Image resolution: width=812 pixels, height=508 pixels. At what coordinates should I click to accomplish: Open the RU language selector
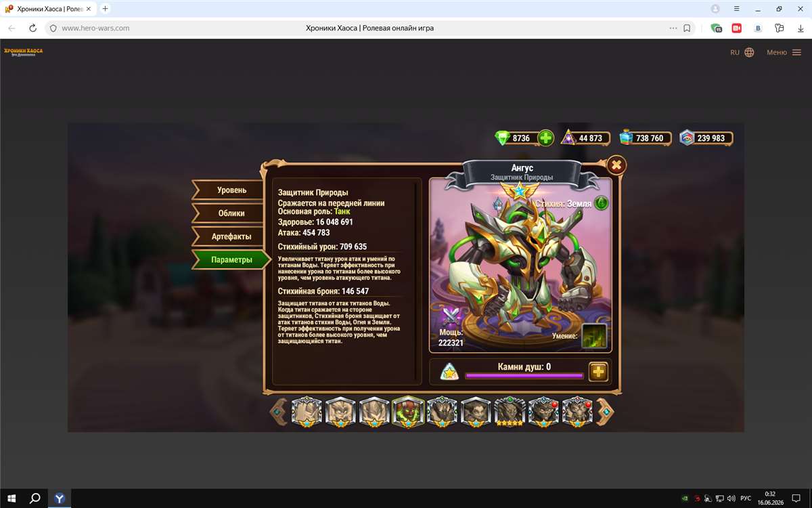(742, 52)
